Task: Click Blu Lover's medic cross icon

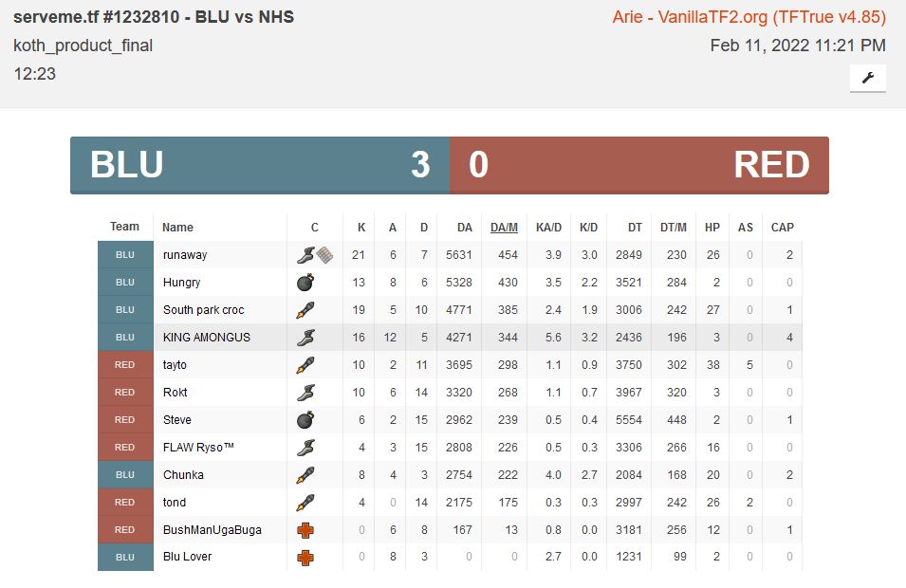Action: click(x=305, y=558)
